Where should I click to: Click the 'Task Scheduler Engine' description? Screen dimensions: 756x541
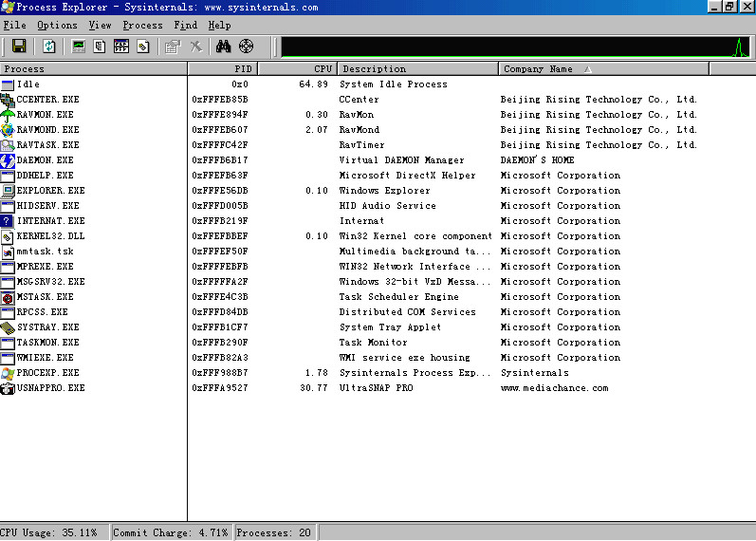pos(399,297)
